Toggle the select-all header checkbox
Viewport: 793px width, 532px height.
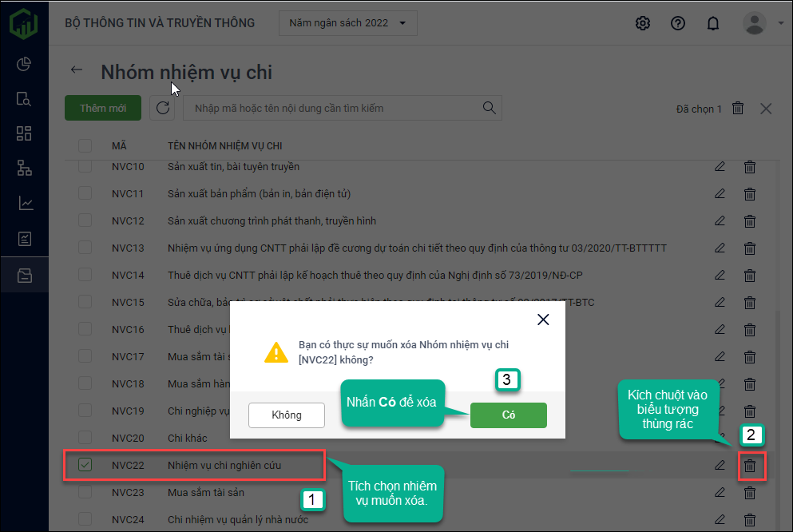click(85, 145)
